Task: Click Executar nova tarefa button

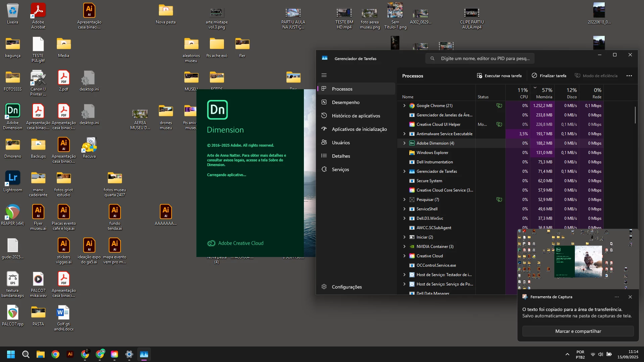Action: tap(499, 76)
